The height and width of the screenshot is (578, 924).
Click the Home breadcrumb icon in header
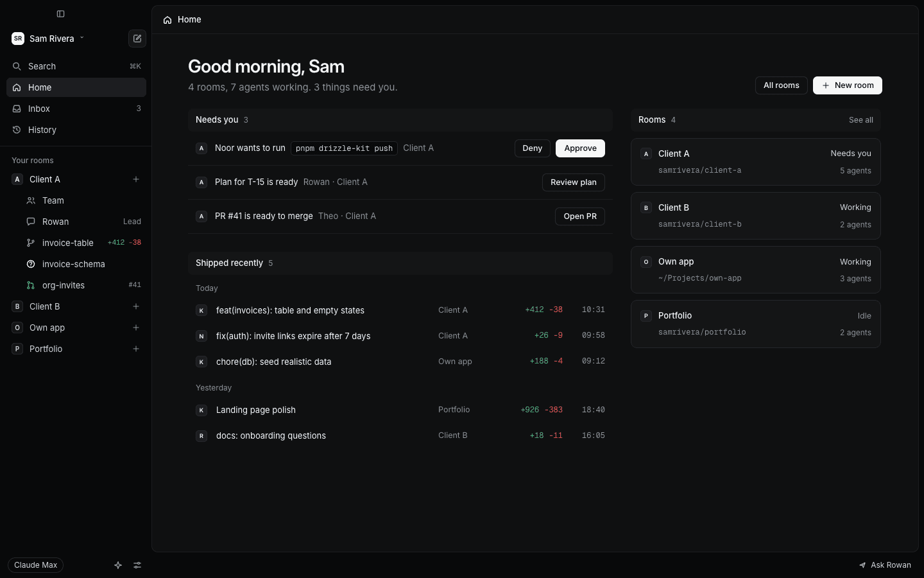tap(167, 20)
